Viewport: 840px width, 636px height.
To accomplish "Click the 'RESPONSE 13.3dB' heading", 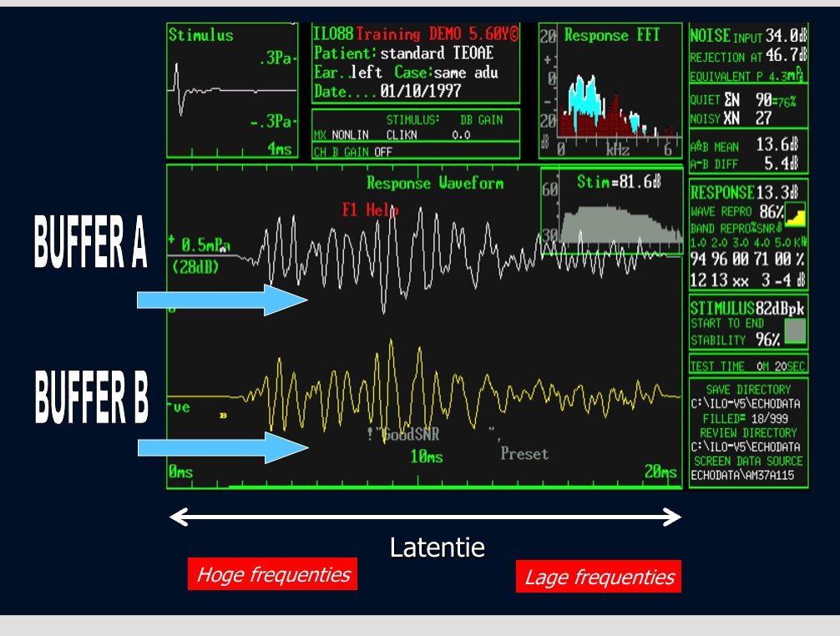I will click(744, 192).
